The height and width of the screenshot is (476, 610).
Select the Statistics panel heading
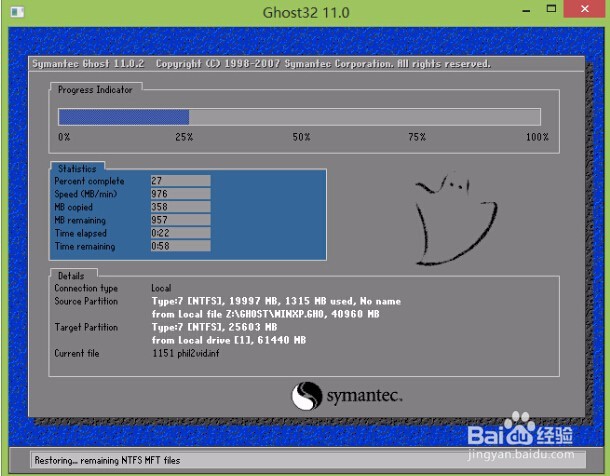point(77,168)
